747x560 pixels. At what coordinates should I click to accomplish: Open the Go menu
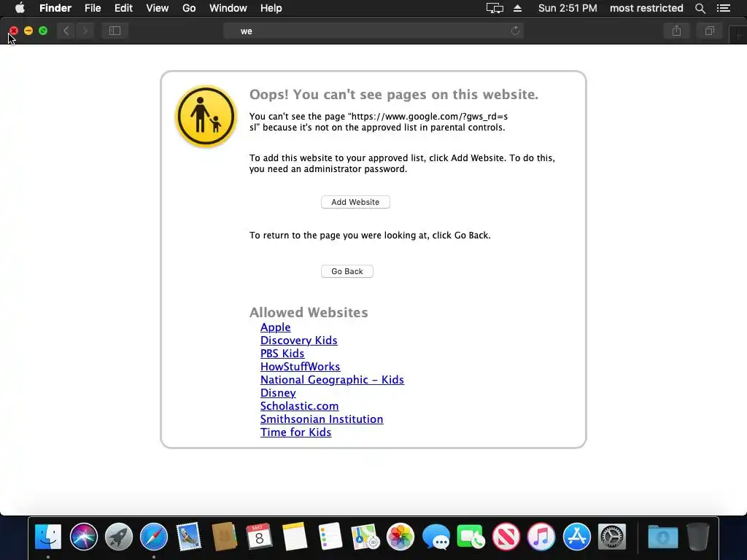pos(189,8)
